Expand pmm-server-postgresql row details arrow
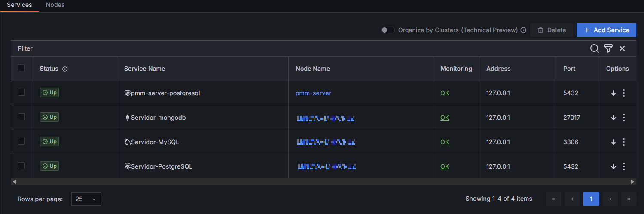 613,93
